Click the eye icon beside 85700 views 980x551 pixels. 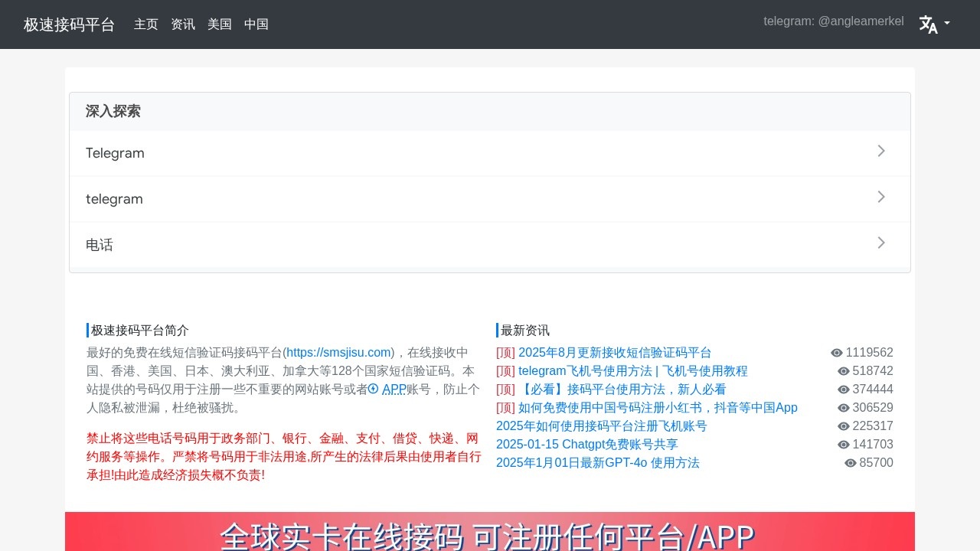click(x=851, y=463)
